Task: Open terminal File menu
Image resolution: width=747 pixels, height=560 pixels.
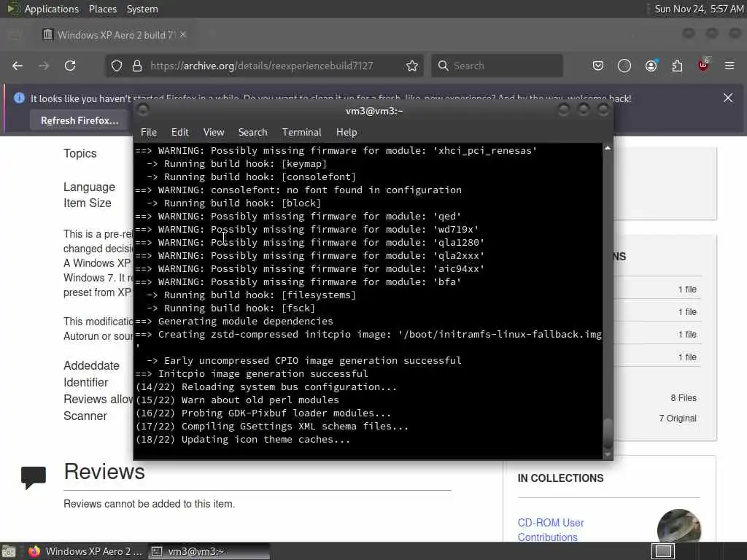Action: click(x=149, y=133)
